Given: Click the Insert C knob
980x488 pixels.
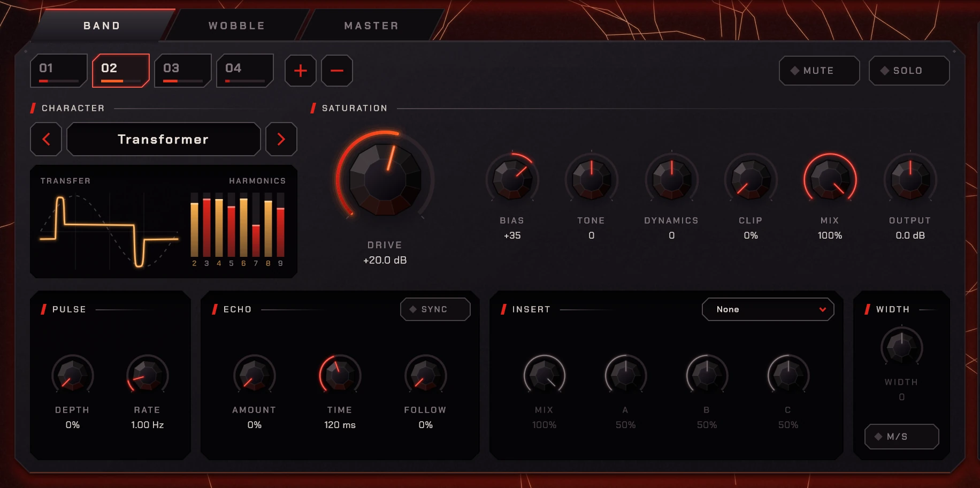Looking at the screenshot, I should click(788, 375).
